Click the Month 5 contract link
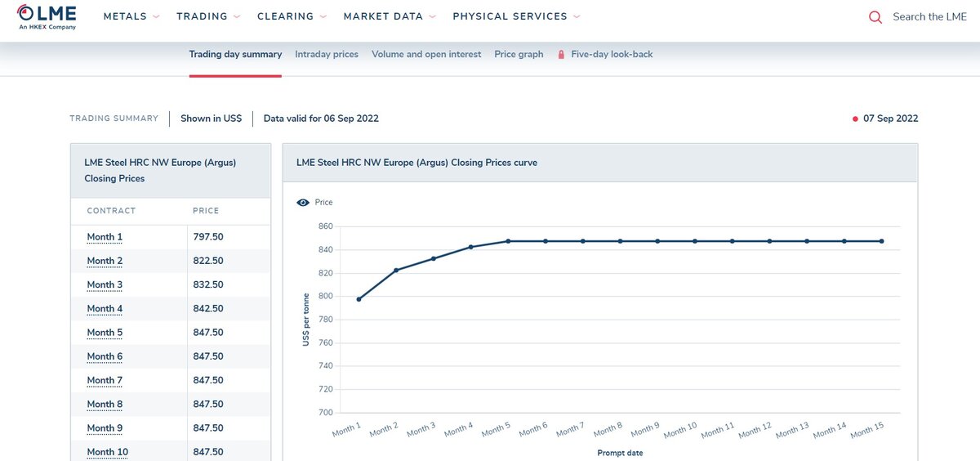980x461 pixels. [x=105, y=333]
